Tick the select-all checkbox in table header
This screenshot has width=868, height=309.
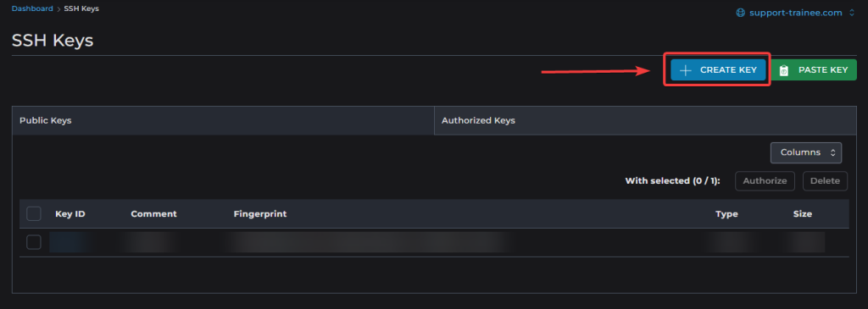point(34,213)
